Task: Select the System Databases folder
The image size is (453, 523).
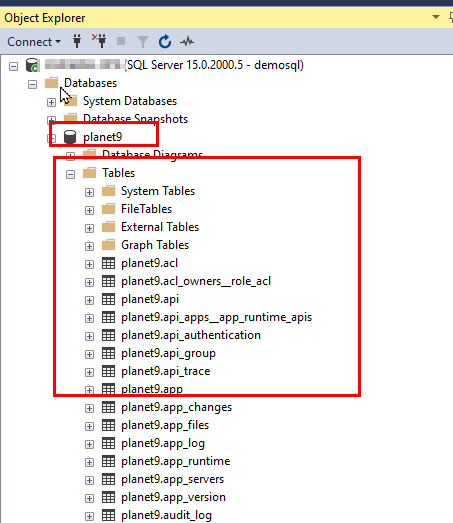Action: click(129, 101)
